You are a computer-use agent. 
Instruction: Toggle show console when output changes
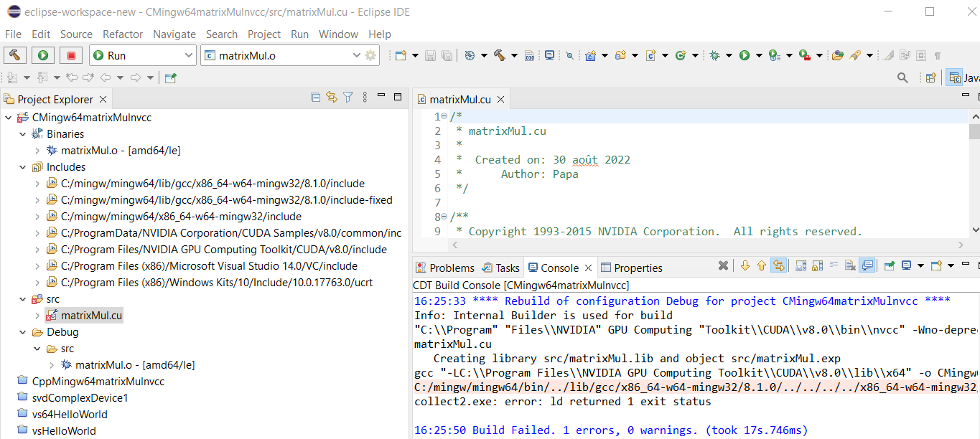[867, 266]
